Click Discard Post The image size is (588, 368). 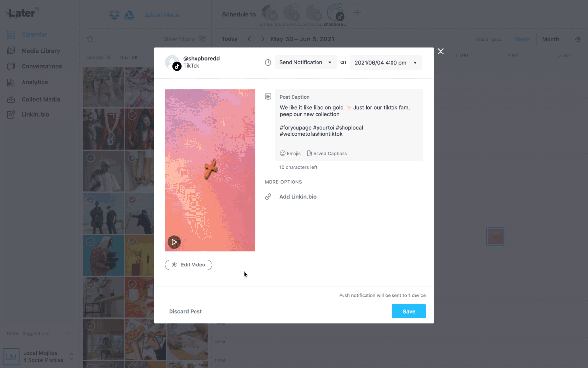[185, 311]
